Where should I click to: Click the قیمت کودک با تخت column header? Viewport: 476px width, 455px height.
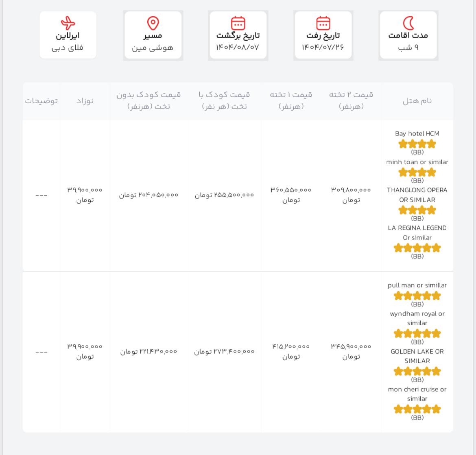coord(224,100)
